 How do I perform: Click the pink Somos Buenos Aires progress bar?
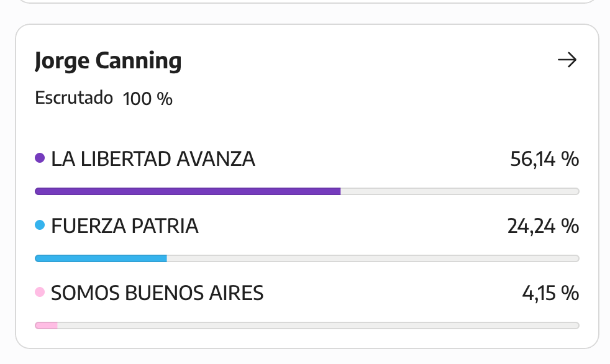click(x=46, y=325)
